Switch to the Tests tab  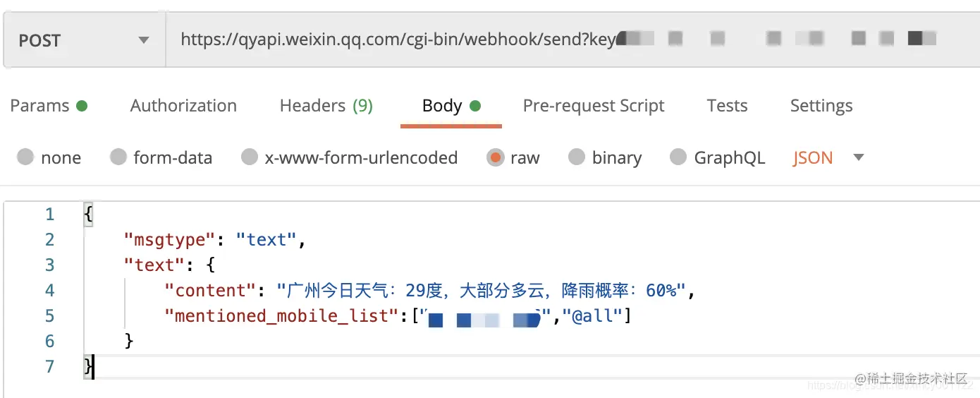(x=727, y=106)
